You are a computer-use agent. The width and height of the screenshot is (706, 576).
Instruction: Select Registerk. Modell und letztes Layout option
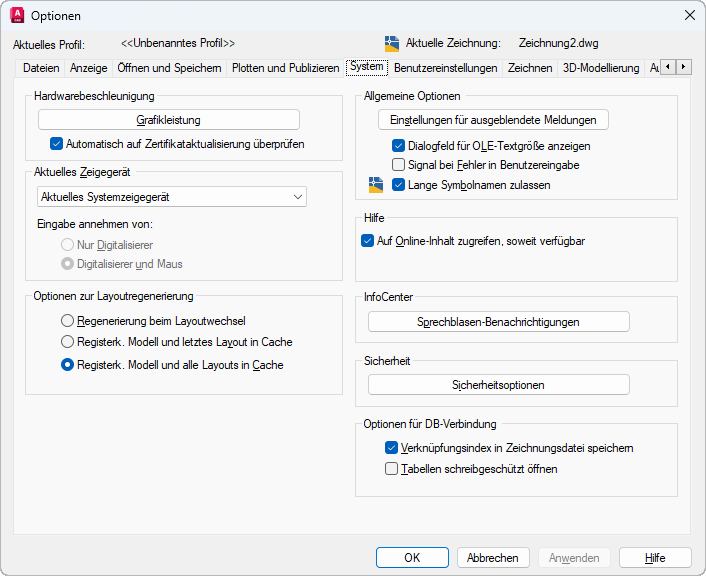coord(68,342)
